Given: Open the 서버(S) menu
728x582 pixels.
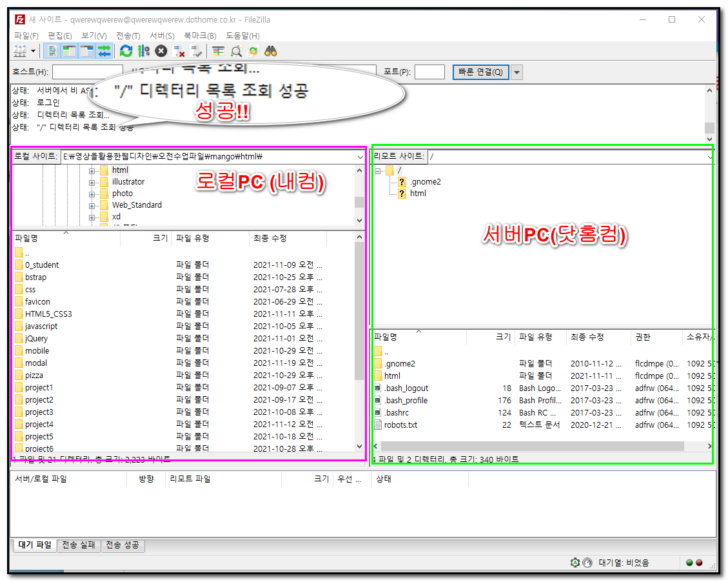Looking at the screenshot, I should [x=162, y=35].
